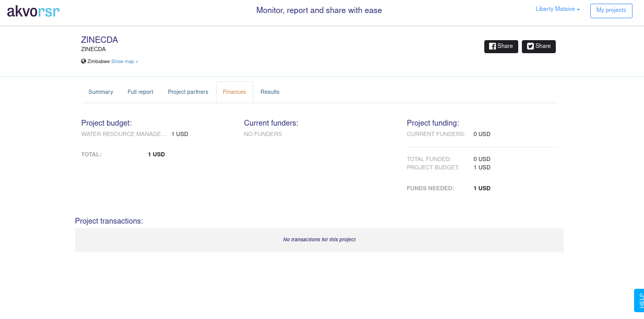The width and height of the screenshot is (644, 319).
Task: Share on Twitter button
Action: 539,46
